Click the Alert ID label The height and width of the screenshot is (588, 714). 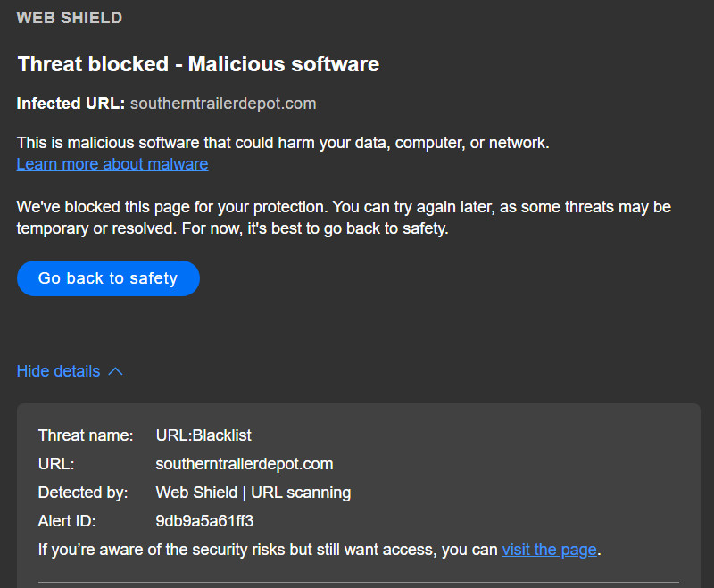pyautogui.click(x=67, y=521)
